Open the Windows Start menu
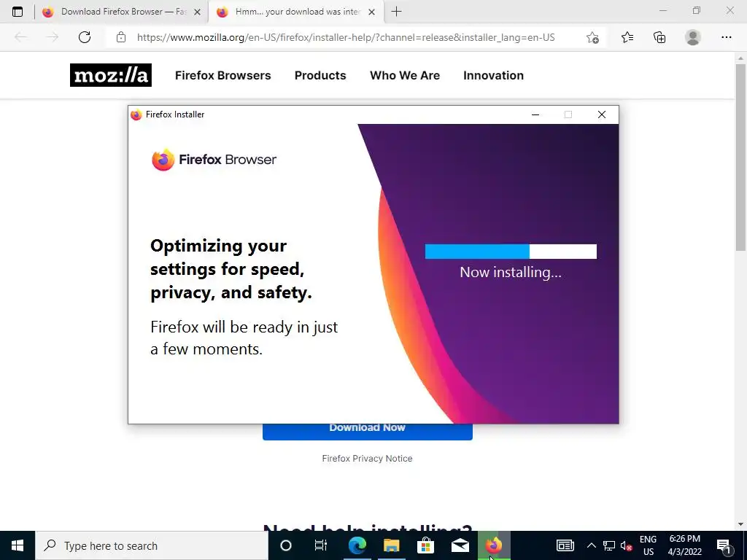The image size is (747, 560). click(18, 545)
